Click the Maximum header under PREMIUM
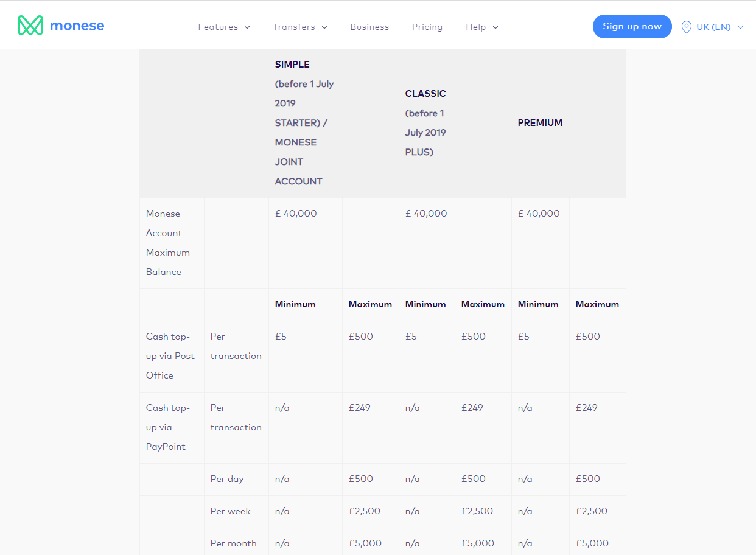 597,304
